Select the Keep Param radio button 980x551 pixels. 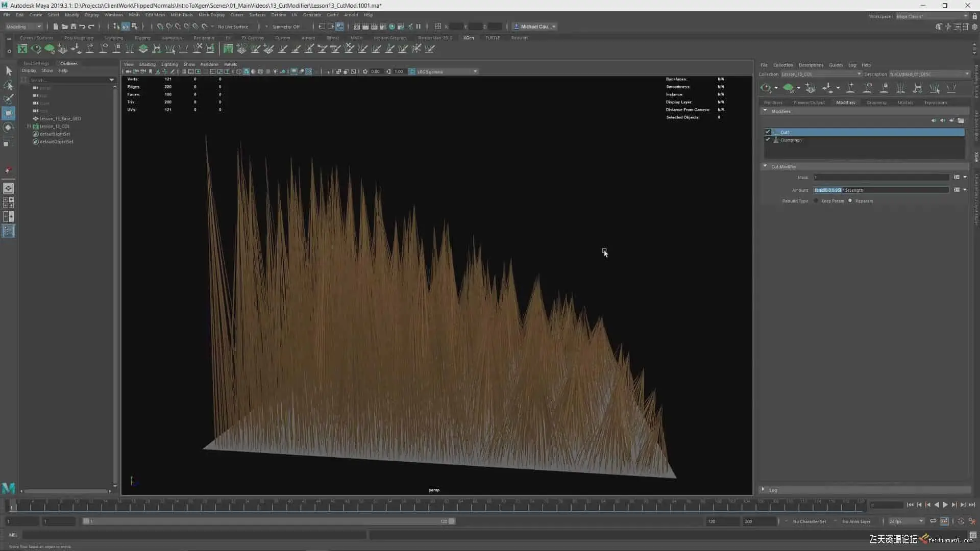816,201
